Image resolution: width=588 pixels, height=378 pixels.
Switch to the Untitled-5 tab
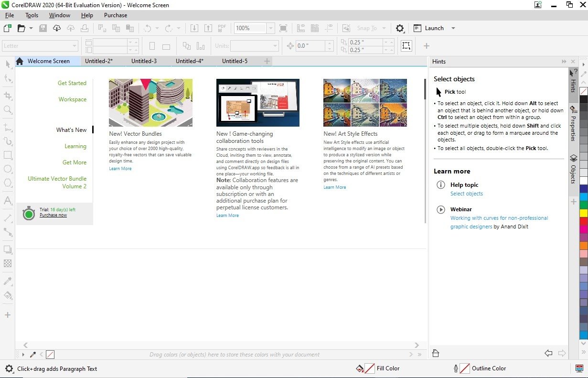(x=235, y=61)
